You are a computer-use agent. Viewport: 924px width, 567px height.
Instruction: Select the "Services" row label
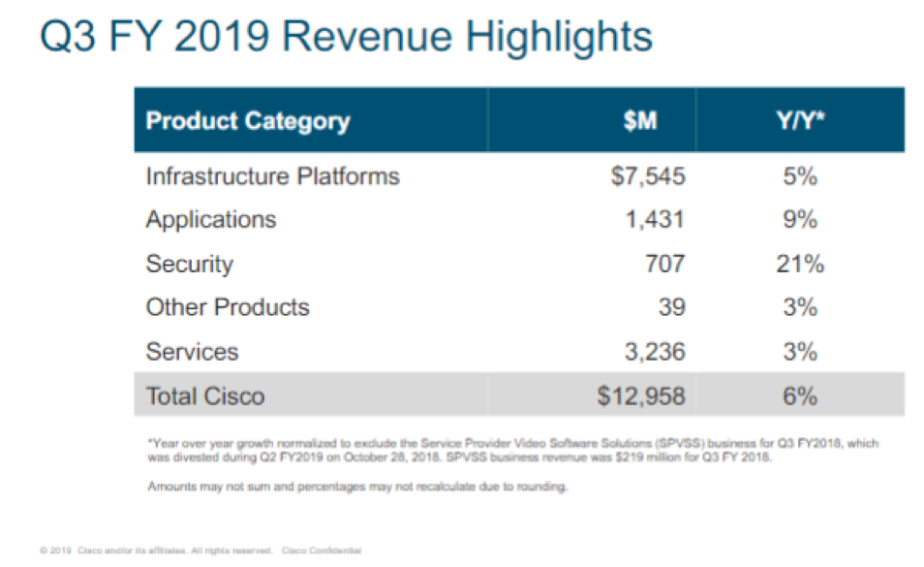[x=192, y=351]
